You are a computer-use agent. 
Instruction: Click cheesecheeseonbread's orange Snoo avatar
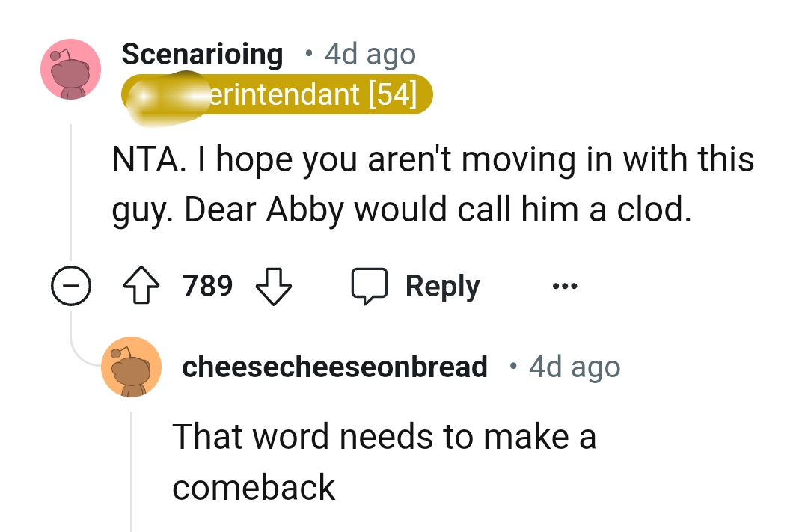click(x=131, y=366)
